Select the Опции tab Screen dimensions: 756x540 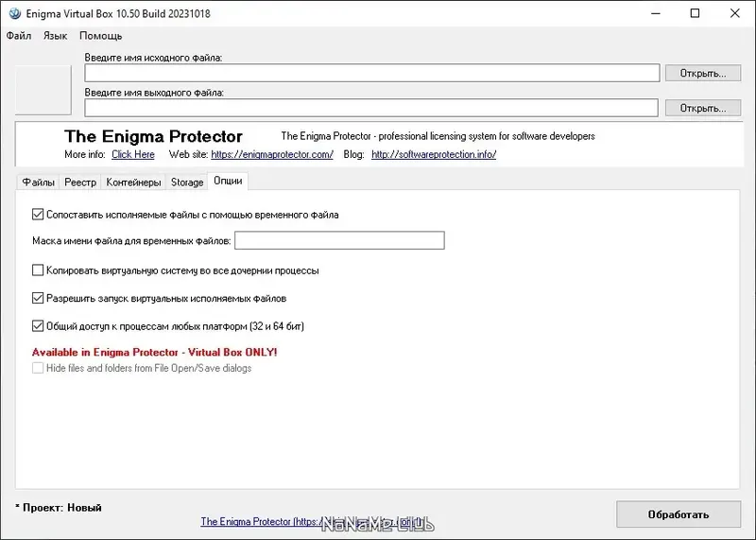(x=228, y=181)
